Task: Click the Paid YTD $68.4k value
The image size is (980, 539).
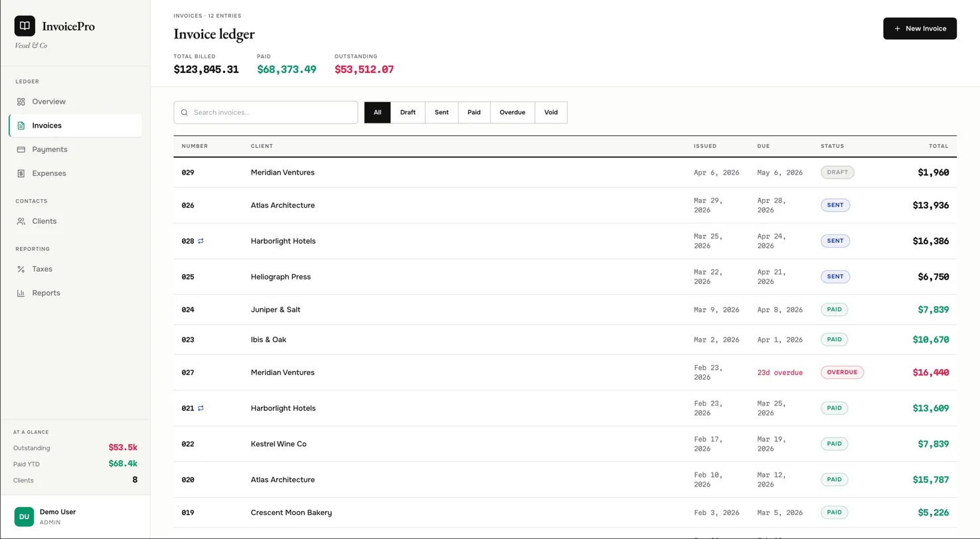Action: pyautogui.click(x=123, y=464)
